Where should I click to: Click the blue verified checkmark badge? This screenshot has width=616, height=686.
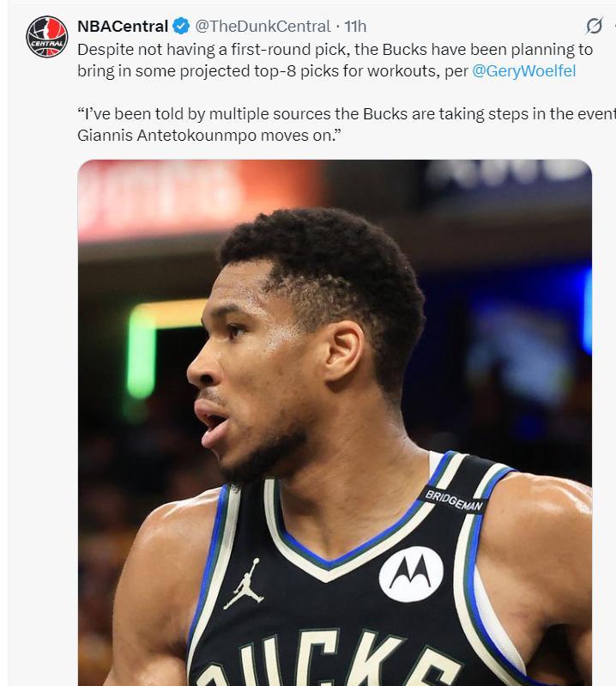coord(182,27)
